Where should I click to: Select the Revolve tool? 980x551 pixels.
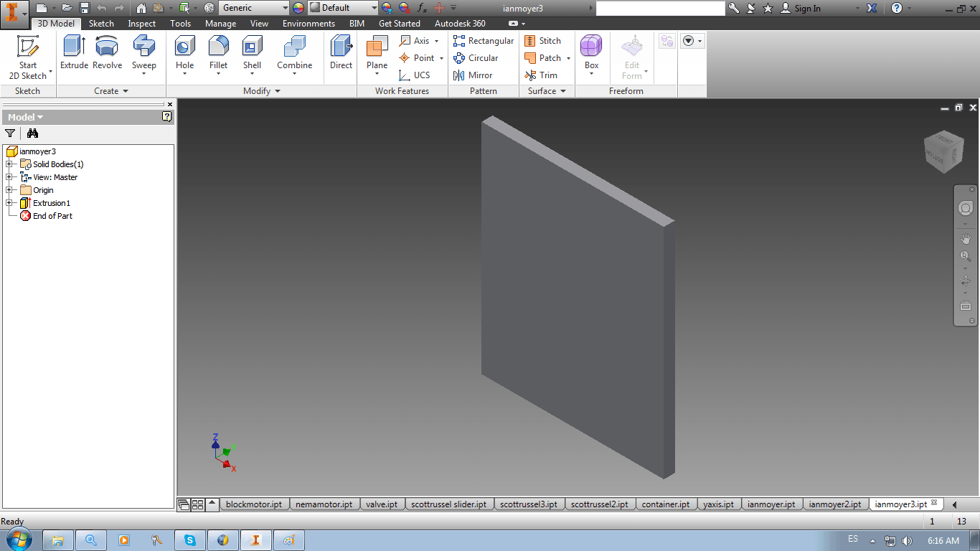pos(108,52)
